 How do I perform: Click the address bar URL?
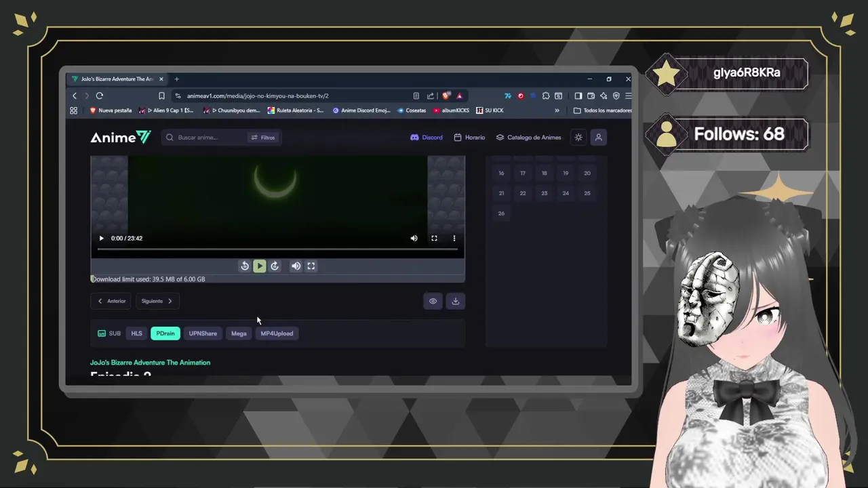point(258,96)
